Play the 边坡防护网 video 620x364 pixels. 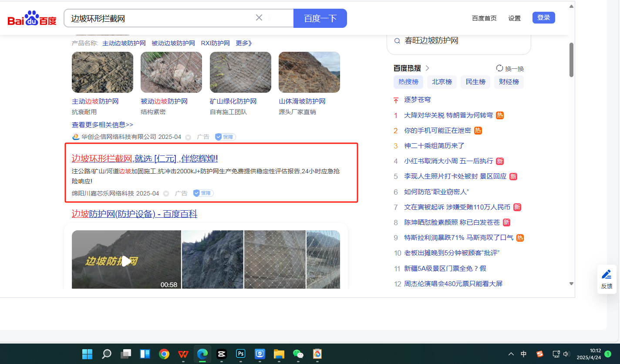(x=126, y=261)
